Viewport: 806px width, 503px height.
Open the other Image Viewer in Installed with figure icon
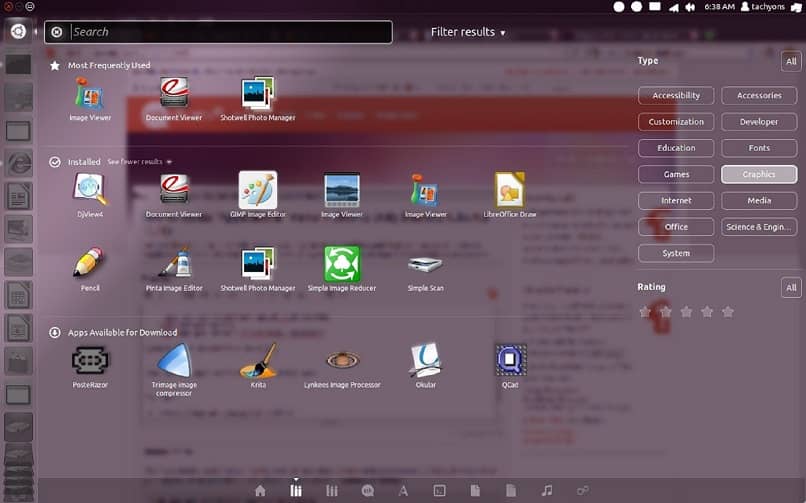pyautogui.click(x=426, y=194)
